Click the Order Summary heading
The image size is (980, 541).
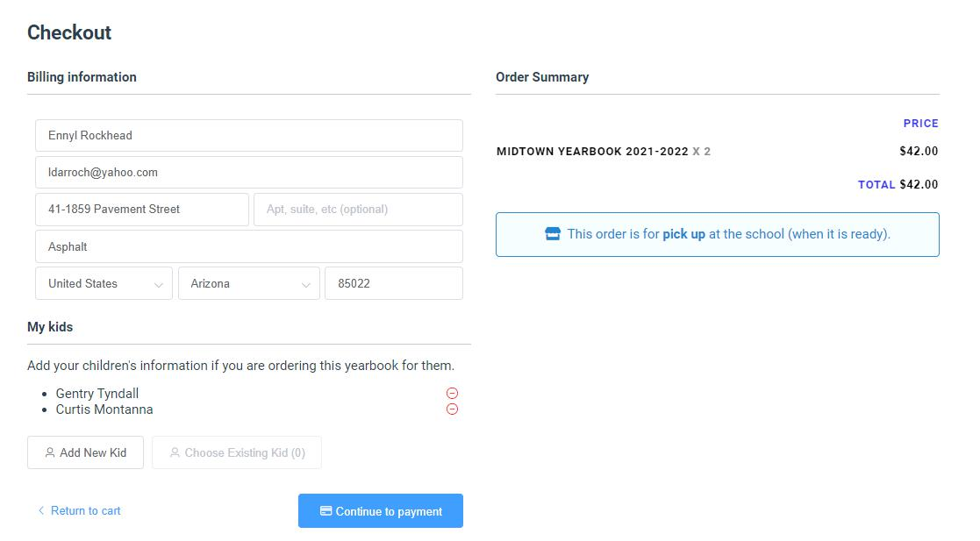click(542, 77)
